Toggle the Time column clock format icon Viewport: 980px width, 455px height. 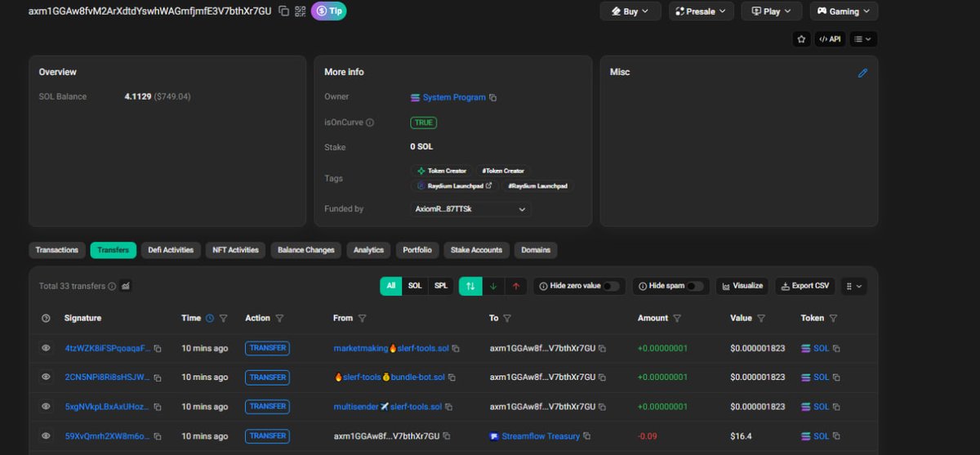tap(210, 319)
